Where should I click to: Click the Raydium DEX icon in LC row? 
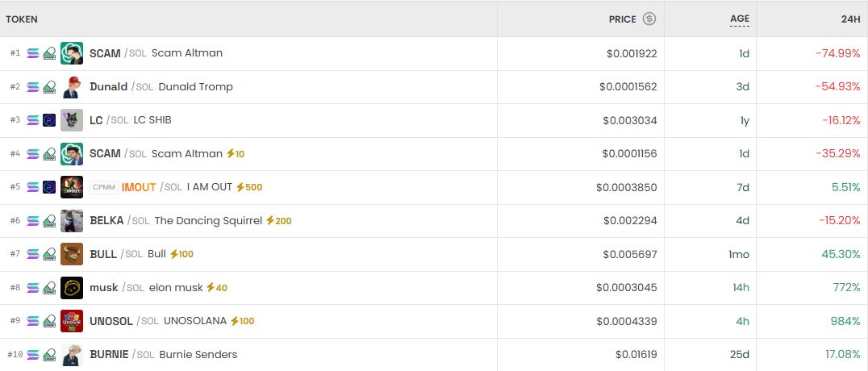coord(49,120)
